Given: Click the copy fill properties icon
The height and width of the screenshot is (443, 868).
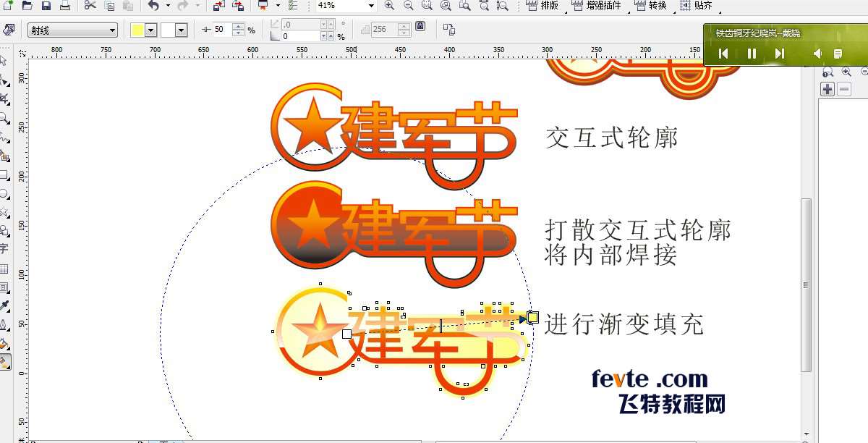Looking at the screenshot, I should point(449,30).
